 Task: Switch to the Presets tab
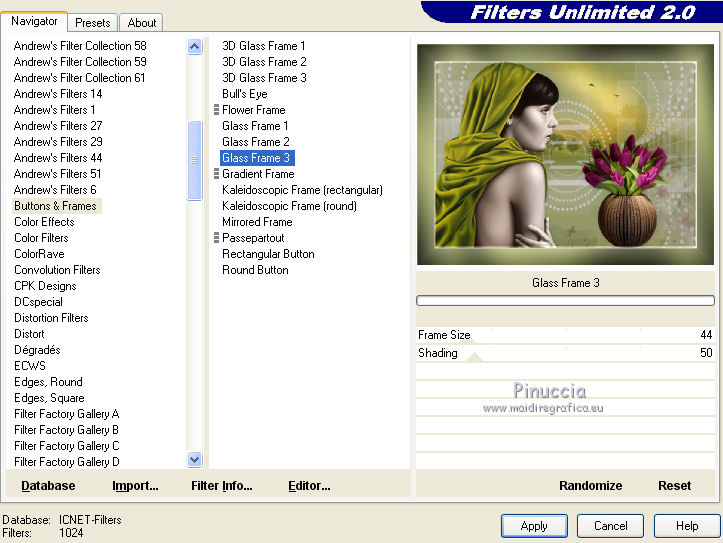coord(93,23)
